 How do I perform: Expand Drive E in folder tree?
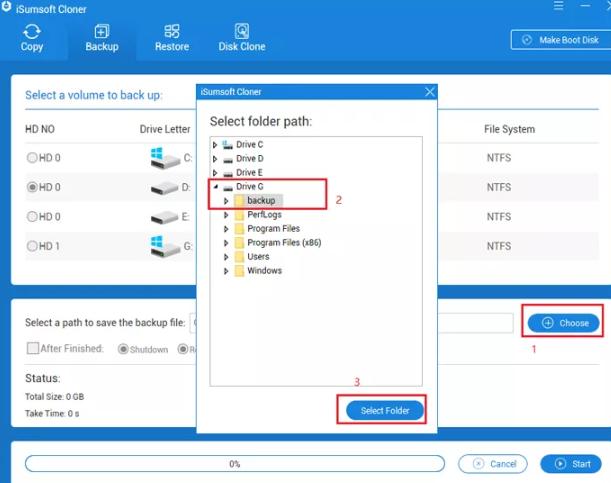(x=215, y=173)
